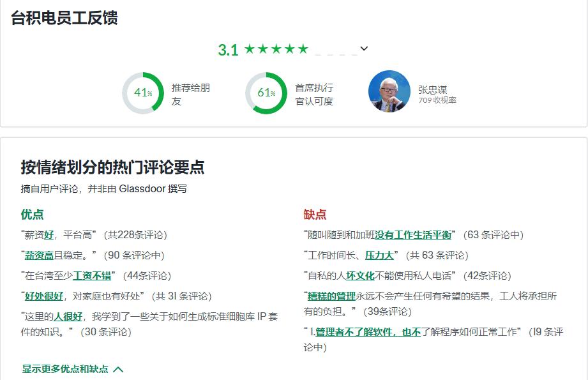Image resolution: width=588 pixels, height=380 pixels.
Task: Click the '(90 条评论中)' count
Action: [x=134, y=255]
